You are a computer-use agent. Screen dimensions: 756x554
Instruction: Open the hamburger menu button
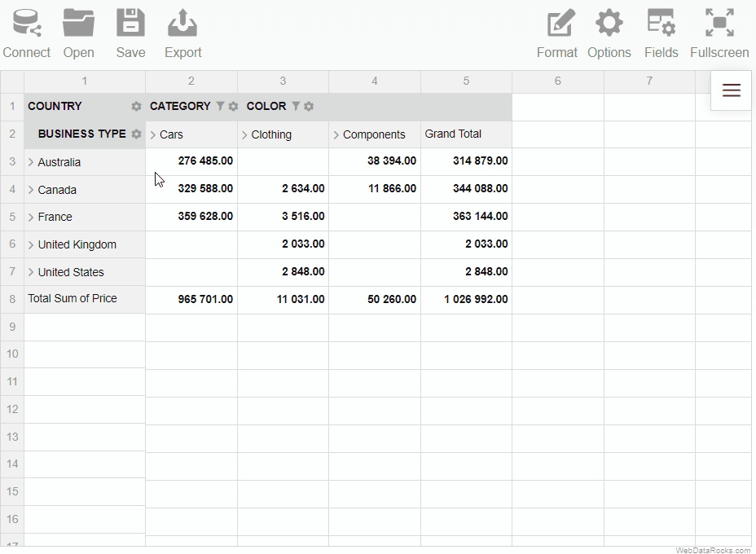click(x=731, y=90)
